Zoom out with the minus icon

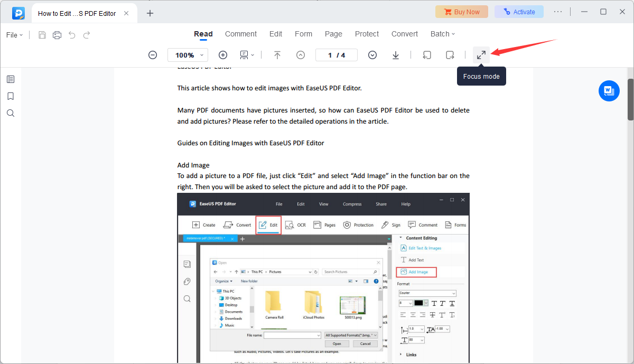tap(153, 55)
